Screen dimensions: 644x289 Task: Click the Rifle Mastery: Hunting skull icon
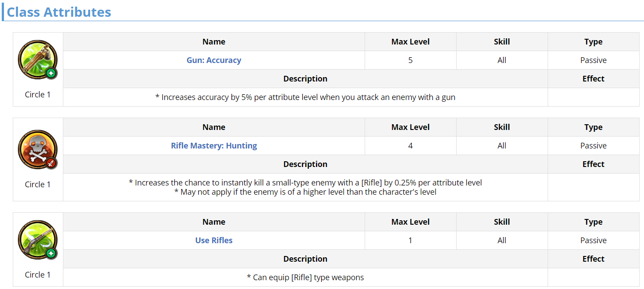[38, 150]
